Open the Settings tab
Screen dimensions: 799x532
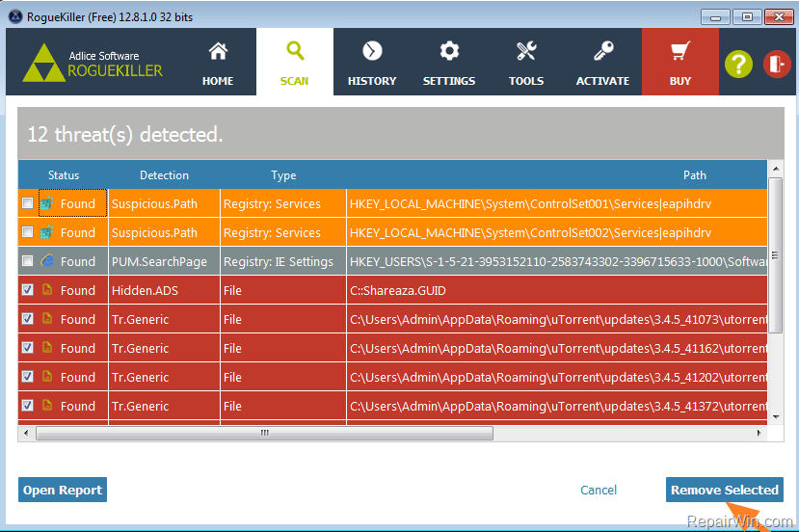click(x=449, y=63)
